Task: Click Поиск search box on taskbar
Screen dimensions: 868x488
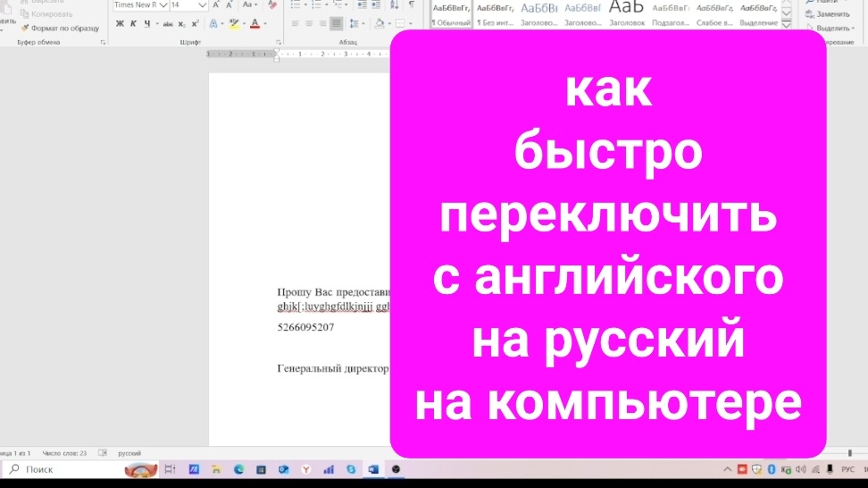Action: 81,470
